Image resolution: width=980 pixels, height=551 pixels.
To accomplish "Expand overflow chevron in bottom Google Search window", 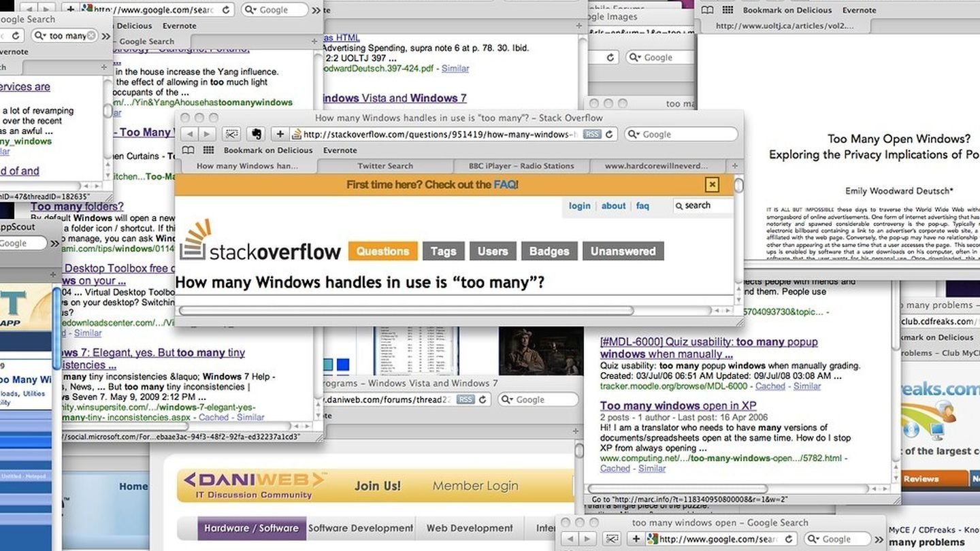I will [878, 539].
